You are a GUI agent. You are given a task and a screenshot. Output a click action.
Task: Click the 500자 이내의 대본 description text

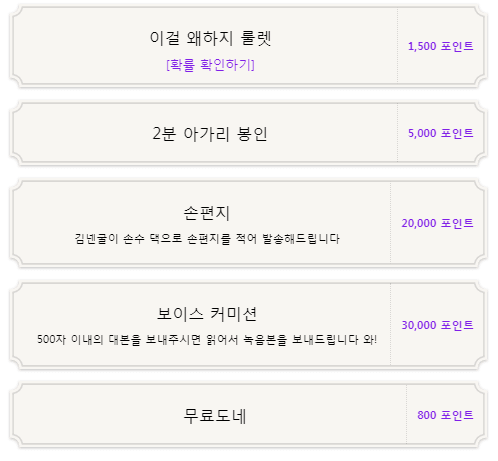point(207,340)
